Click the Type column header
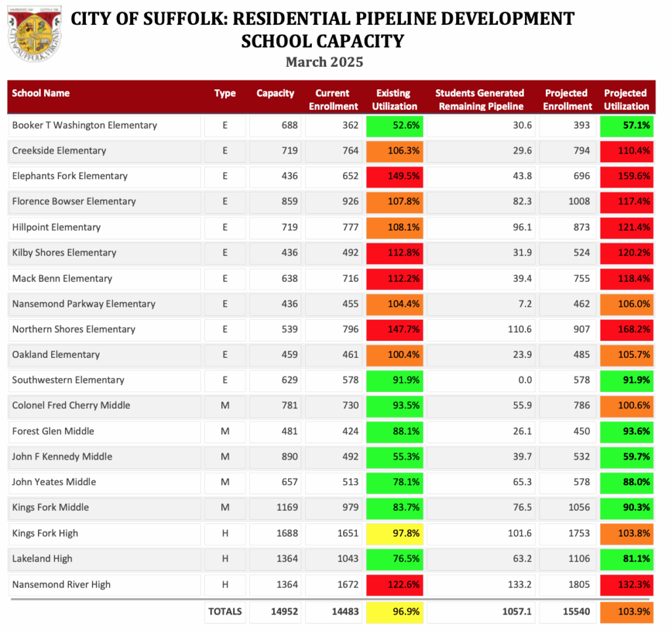Viewport: 672px width, 633px height. (224, 93)
